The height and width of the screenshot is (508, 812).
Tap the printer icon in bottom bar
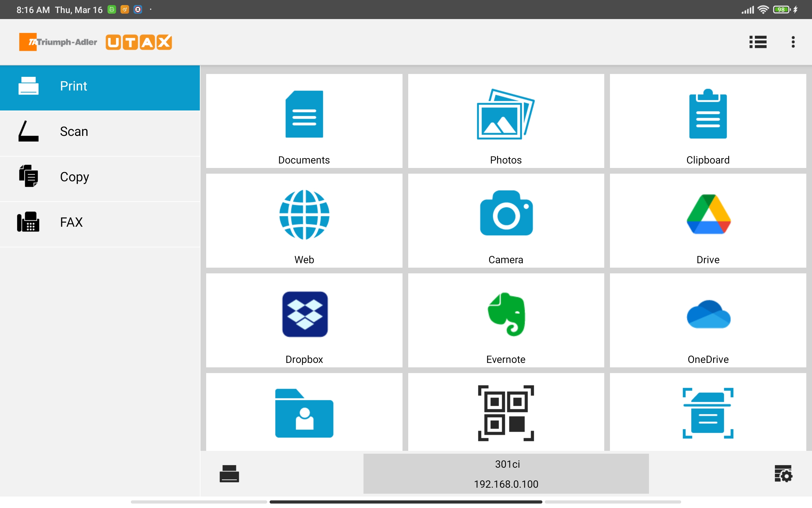(229, 474)
